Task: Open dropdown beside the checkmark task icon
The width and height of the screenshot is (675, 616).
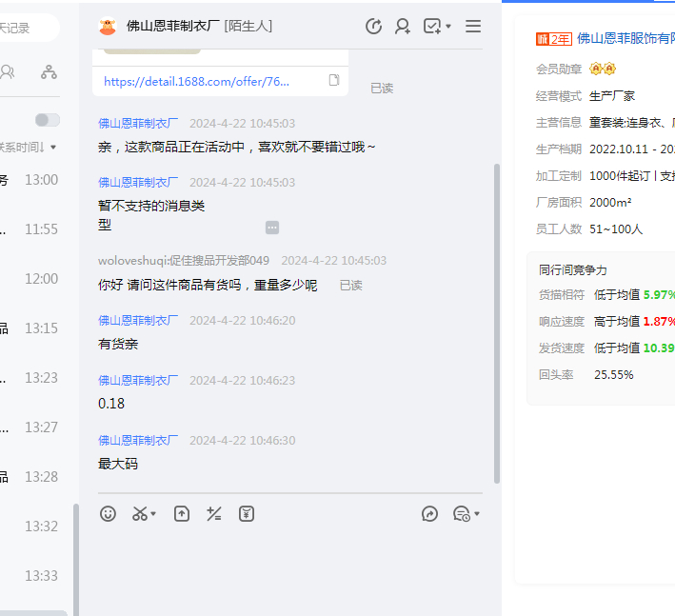Action: click(448, 27)
